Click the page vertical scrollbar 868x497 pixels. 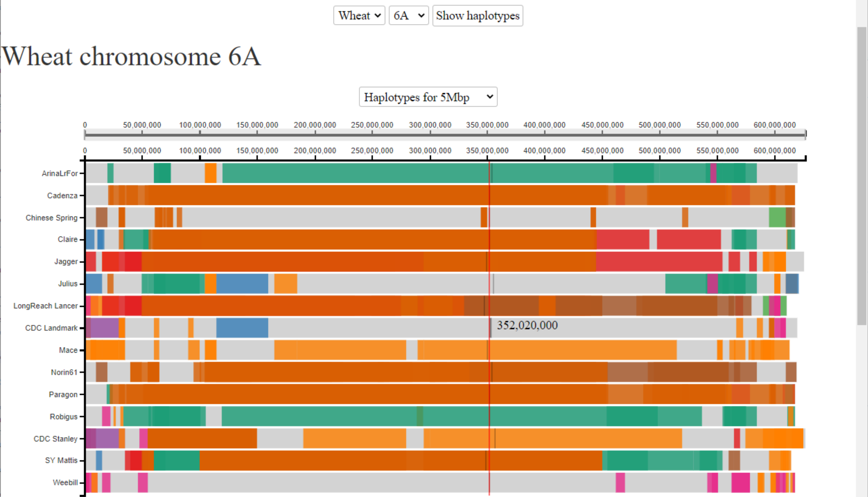tap(862, 176)
